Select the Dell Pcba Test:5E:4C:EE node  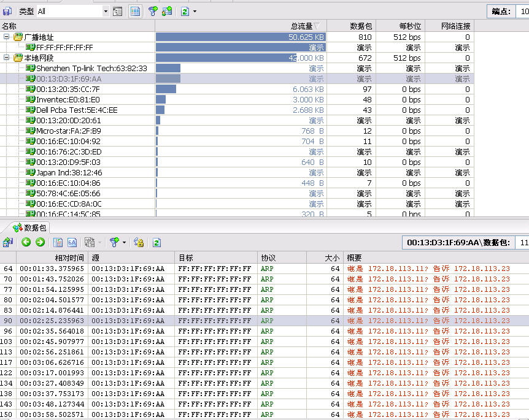pyautogui.click(x=76, y=110)
